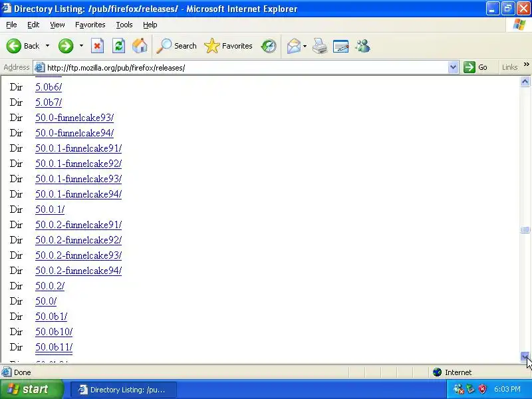Open the 50.0.2-funnelcake91/ link
Image resolution: width=532 pixels, height=399 pixels.
click(x=78, y=225)
